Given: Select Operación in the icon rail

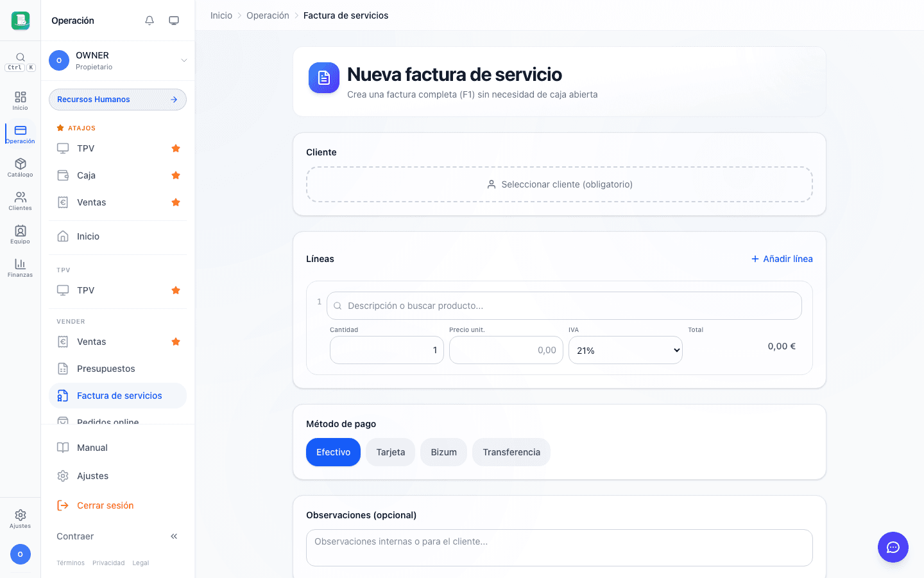Looking at the screenshot, I should click(x=21, y=134).
